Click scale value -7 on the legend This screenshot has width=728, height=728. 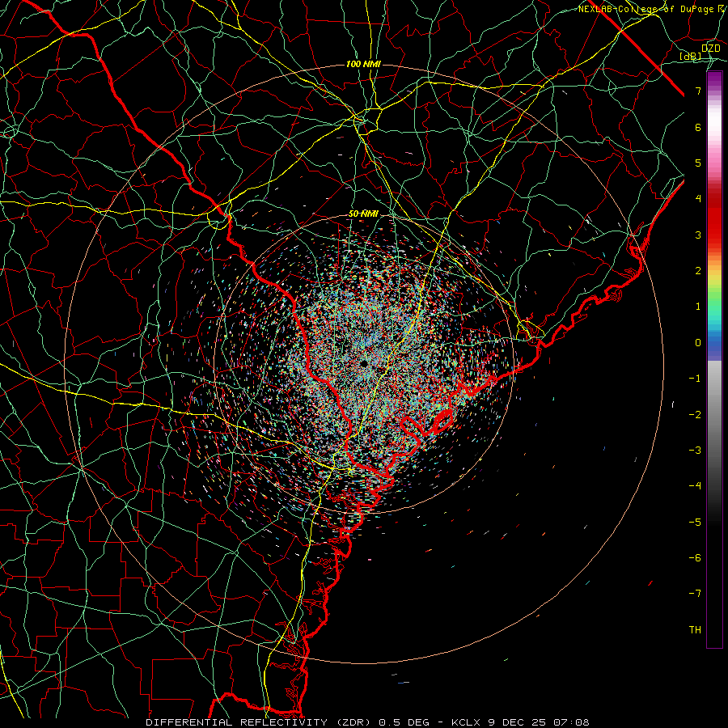point(695,594)
